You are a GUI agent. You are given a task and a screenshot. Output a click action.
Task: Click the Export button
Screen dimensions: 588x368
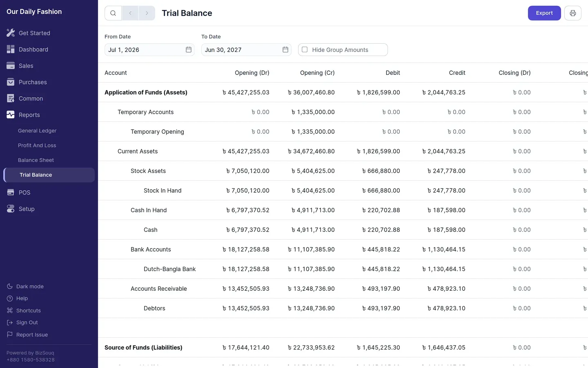tap(544, 13)
